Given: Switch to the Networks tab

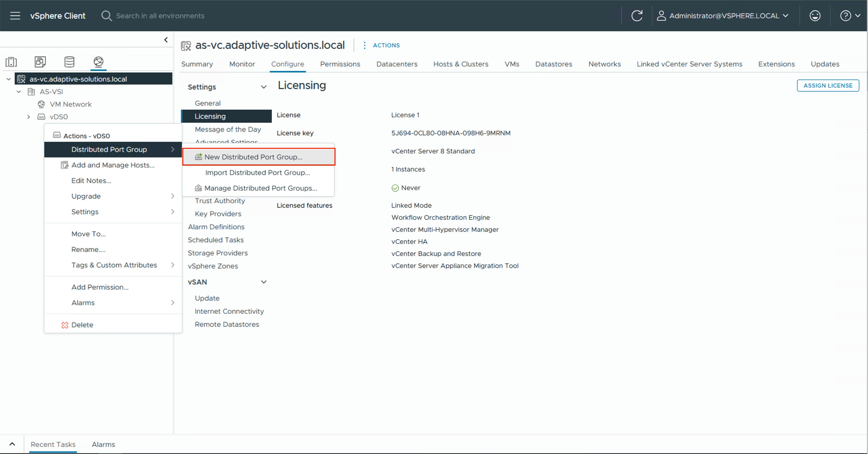Looking at the screenshot, I should [x=604, y=64].
